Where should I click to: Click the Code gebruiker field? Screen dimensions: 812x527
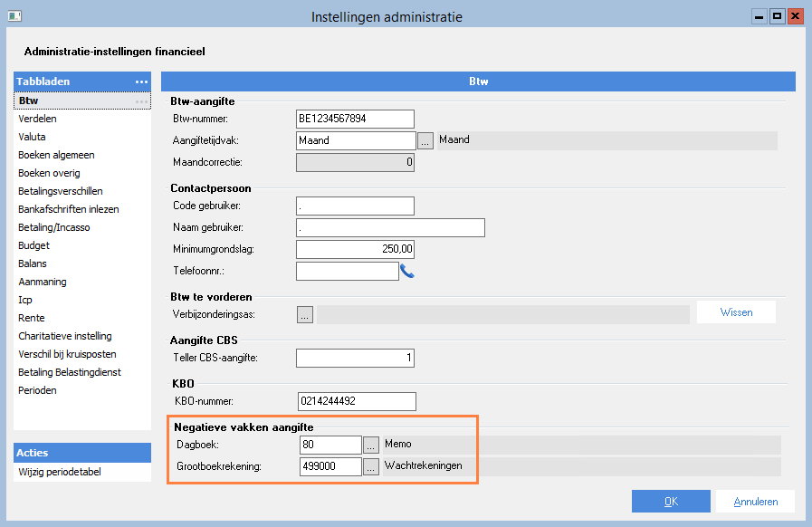pyautogui.click(x=355, y=206)
